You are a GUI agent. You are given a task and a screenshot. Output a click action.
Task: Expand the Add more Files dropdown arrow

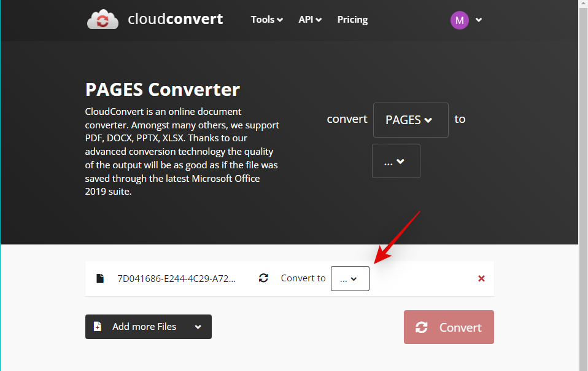[198, 326]
